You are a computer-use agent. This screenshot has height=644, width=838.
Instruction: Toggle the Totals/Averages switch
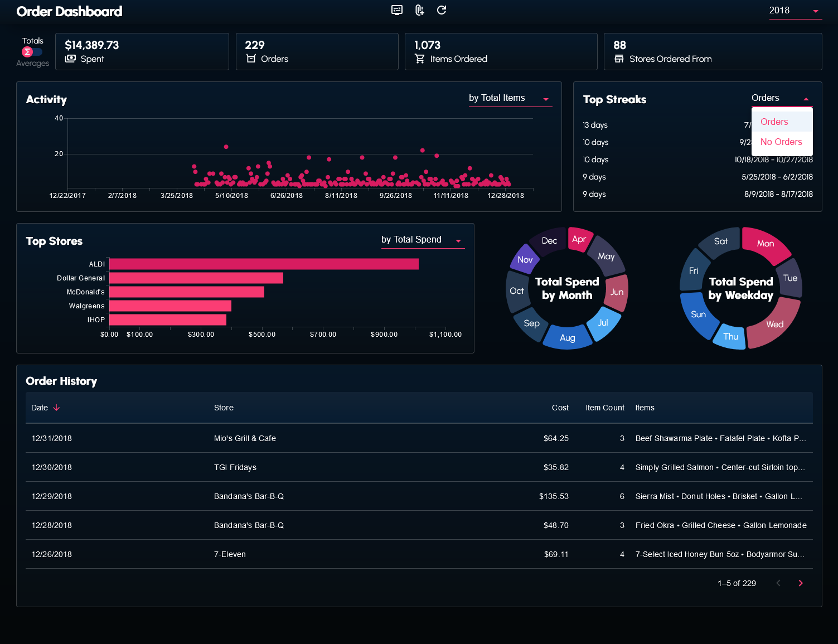click(x=32, y=52)
